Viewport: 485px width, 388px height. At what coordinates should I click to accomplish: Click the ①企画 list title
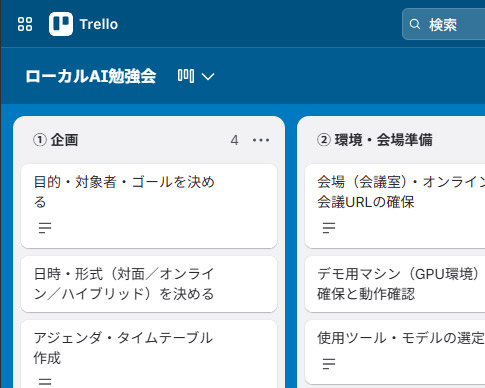[56, 140]
